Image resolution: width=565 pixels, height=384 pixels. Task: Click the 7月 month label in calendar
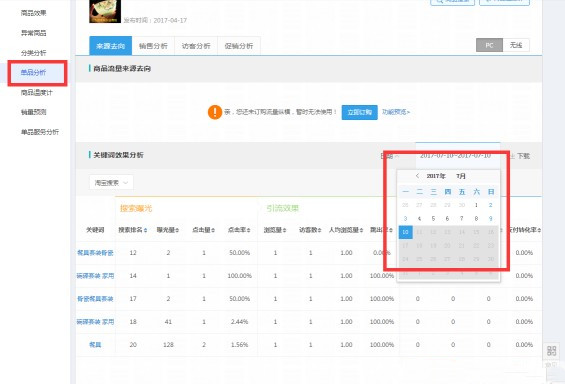click(x=461, y=176)
